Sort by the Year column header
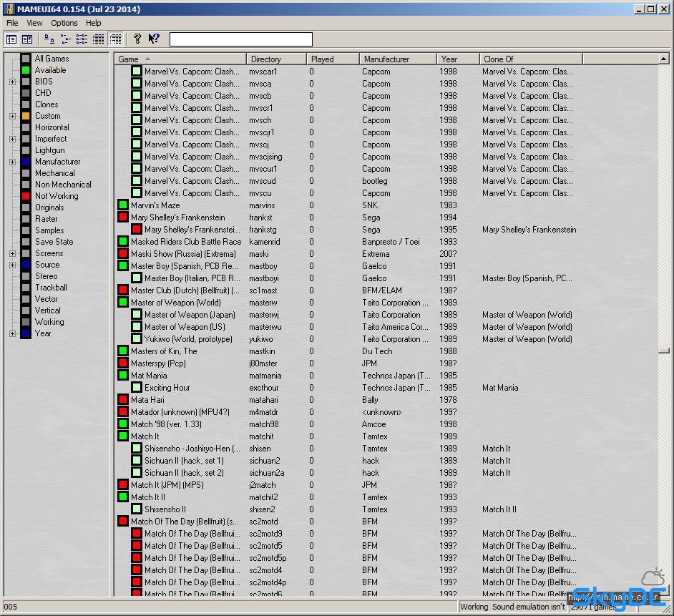 click(x=458, y=59)
